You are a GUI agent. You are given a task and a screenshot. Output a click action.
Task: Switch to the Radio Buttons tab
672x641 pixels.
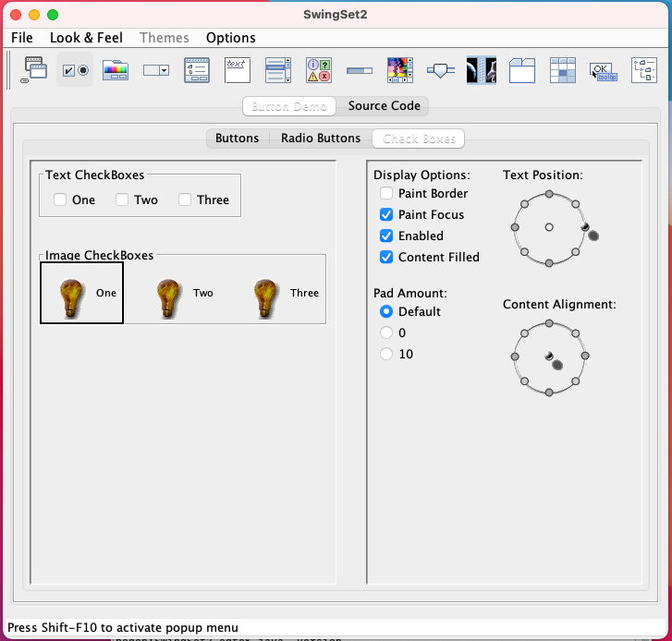[320, 139]
